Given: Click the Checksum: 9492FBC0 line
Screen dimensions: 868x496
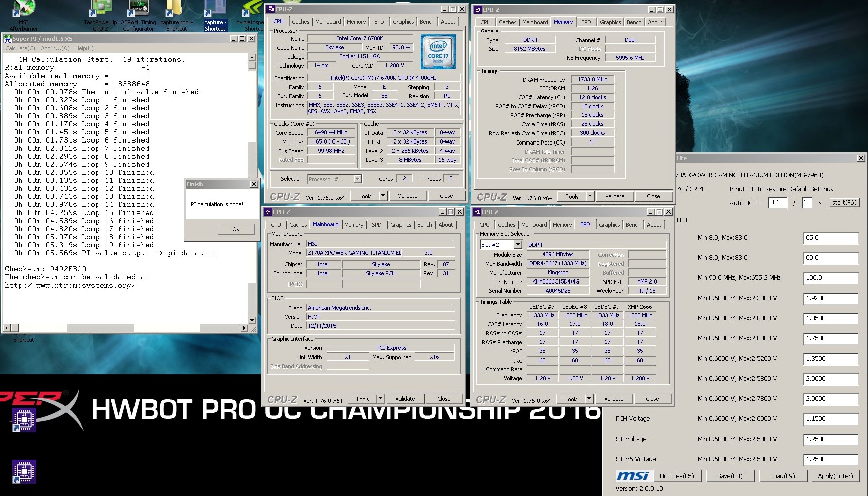Looking at the screenshot, I should tap(45, 269).
